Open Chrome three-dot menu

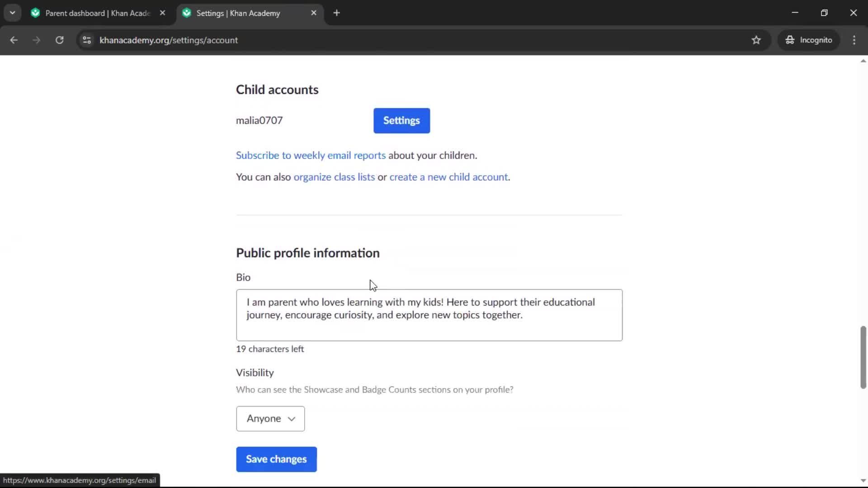(854, 40)
